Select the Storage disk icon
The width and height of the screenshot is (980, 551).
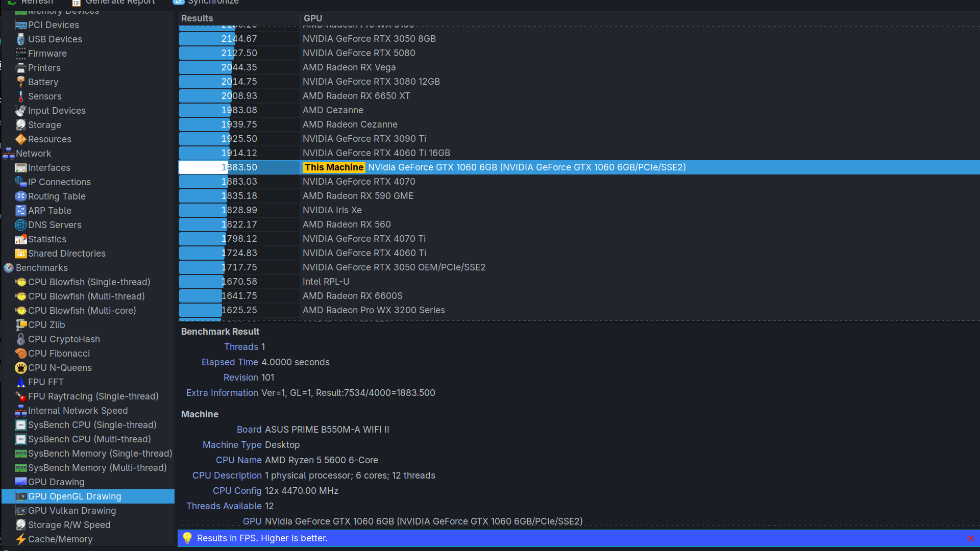click(20, 124)
